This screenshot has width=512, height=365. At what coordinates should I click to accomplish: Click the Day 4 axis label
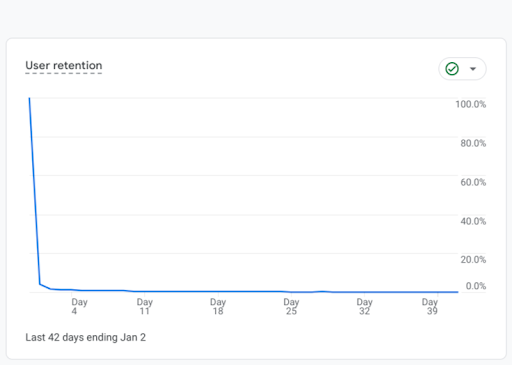point(79,306)
